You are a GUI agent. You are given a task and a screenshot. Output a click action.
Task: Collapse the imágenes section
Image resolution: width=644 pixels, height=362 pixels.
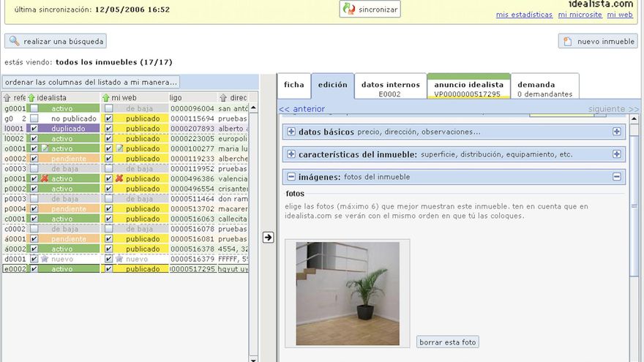pyautogui.click(x=291, y=177)
